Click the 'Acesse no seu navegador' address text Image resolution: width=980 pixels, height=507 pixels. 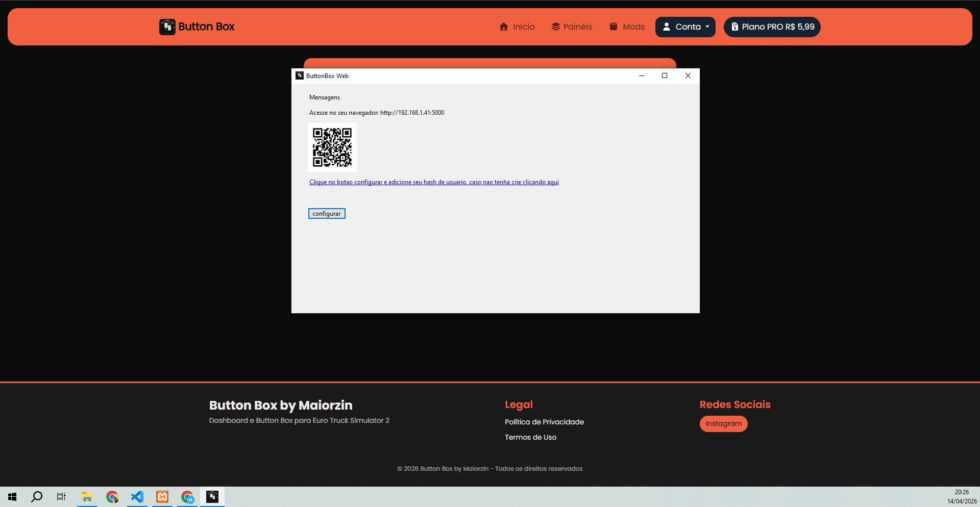377,113
